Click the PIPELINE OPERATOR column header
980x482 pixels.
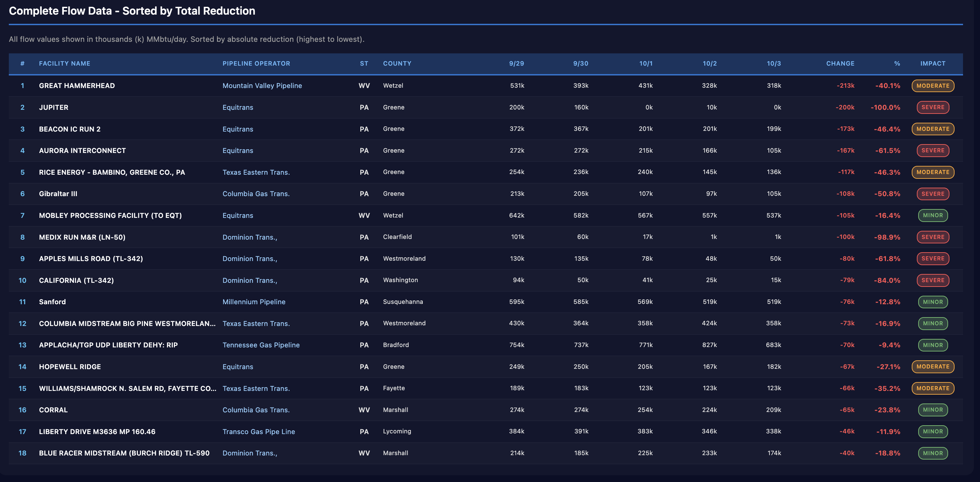click(256, 64)
